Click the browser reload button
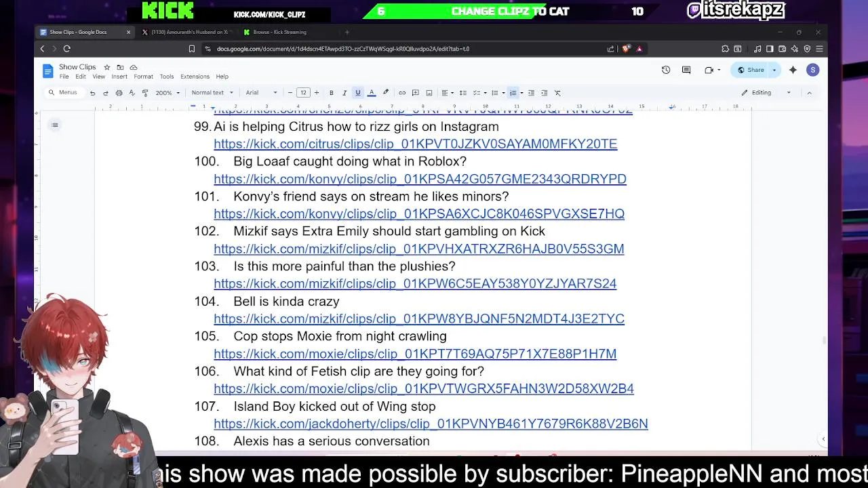 pyautogui.click(x=66, y=49)
